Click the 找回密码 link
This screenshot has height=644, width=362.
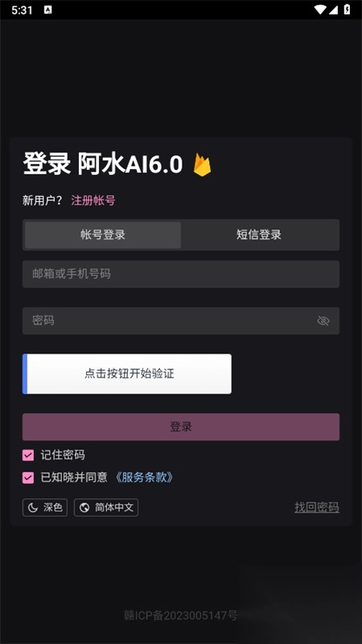pos(317,508)
